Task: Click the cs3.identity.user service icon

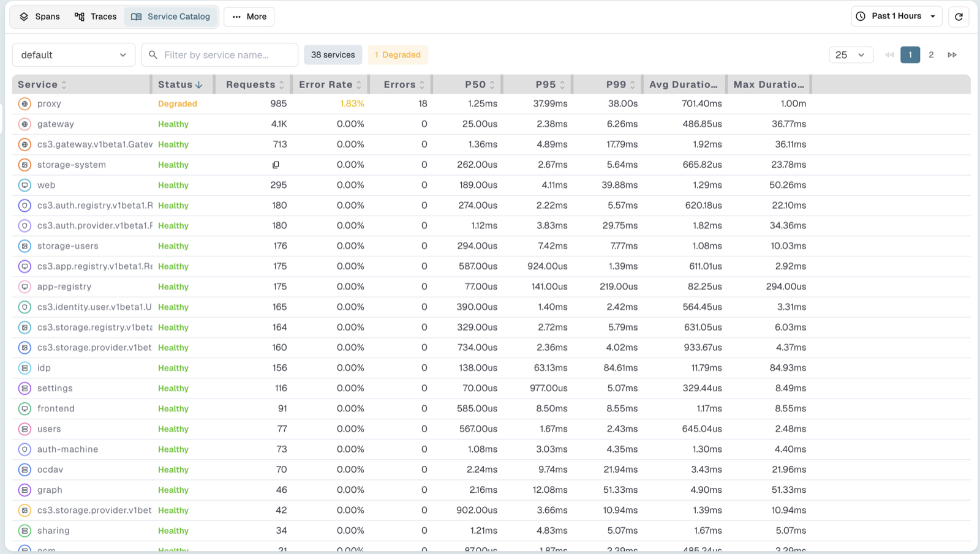Action: [24, 307]
